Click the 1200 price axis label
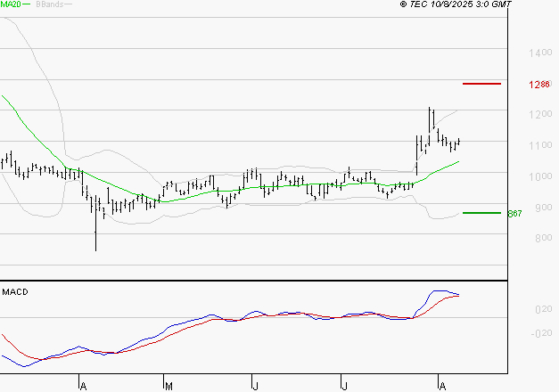Image resolution: width=559 pixels, height=392 pixels. (x=540, y=114)
